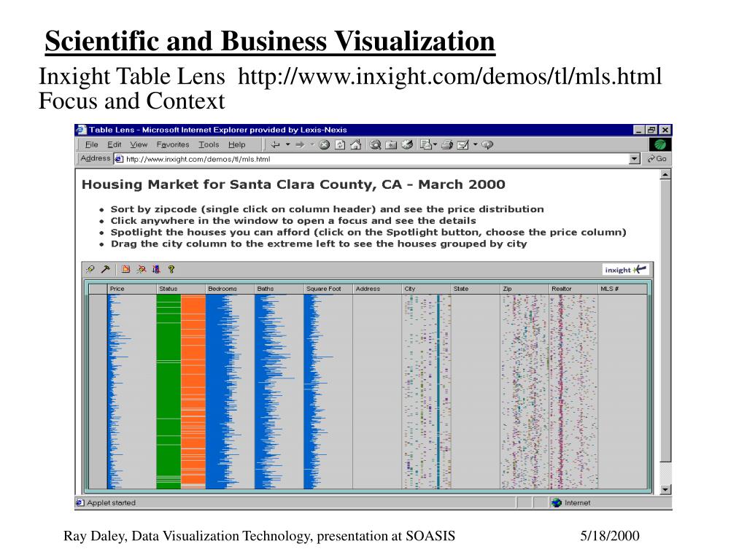Open the browser Search icon

click(x=376, y=145)
